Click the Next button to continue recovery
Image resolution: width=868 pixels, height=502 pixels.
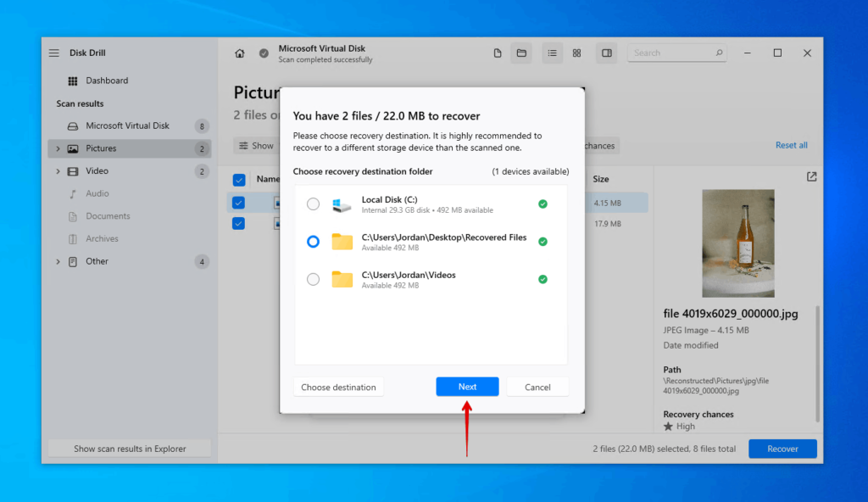click(x=467, y=387)
